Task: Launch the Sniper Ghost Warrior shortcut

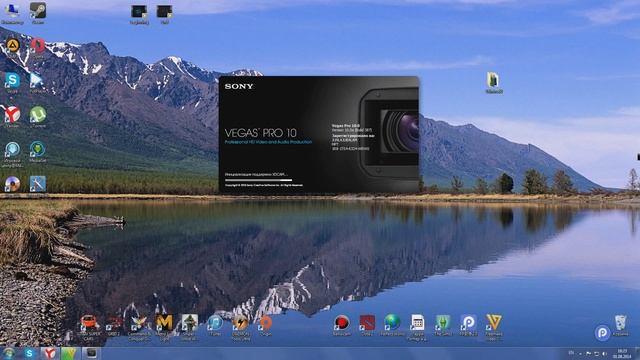Action: click(x=189, y=327)
